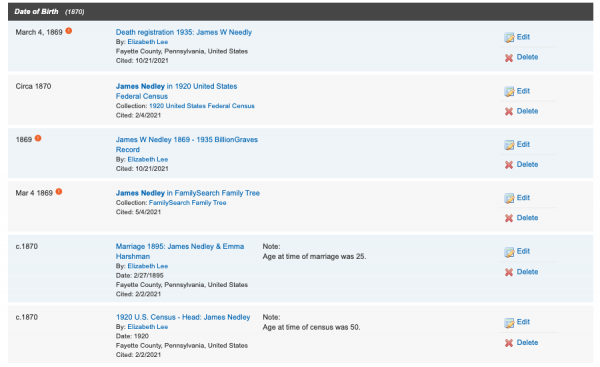Image resolution: width=600 pixels, height=367 pixels.
Task: Click the Delete text for Death registration 1935
Action: (527, 57)
